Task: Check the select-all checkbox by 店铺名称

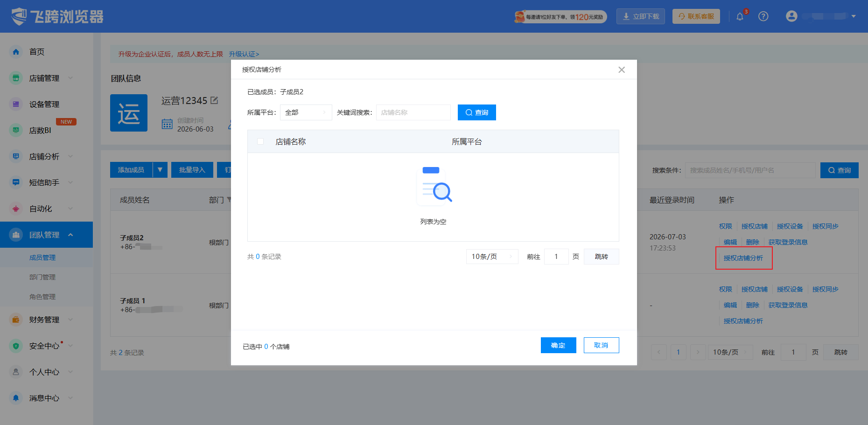Action: pos(260,141)
